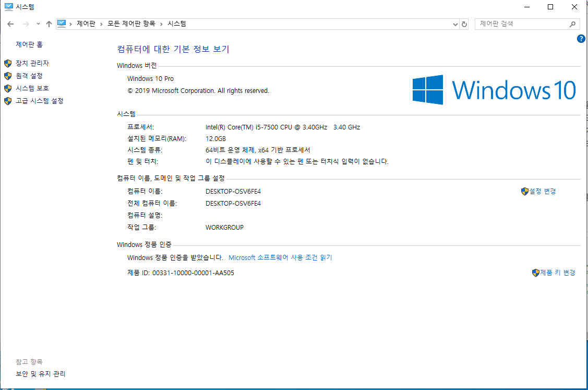Viewport: 588px width, 390px height.
Task: Open 장치 관리자 link
Action: (32, 64)
